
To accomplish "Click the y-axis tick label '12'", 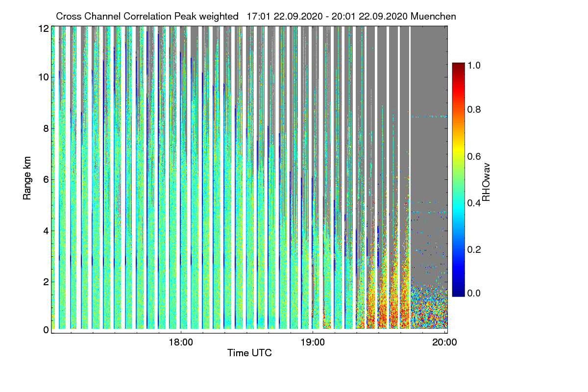I will point(43,29).
